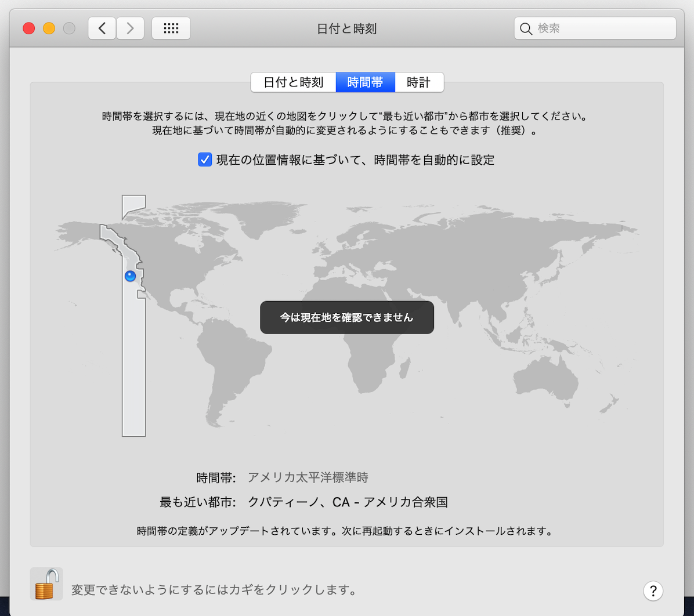Open the 時計 tab
Image resolution: width=694 pixels, height=616 pixels.
[x=418, y=82]
